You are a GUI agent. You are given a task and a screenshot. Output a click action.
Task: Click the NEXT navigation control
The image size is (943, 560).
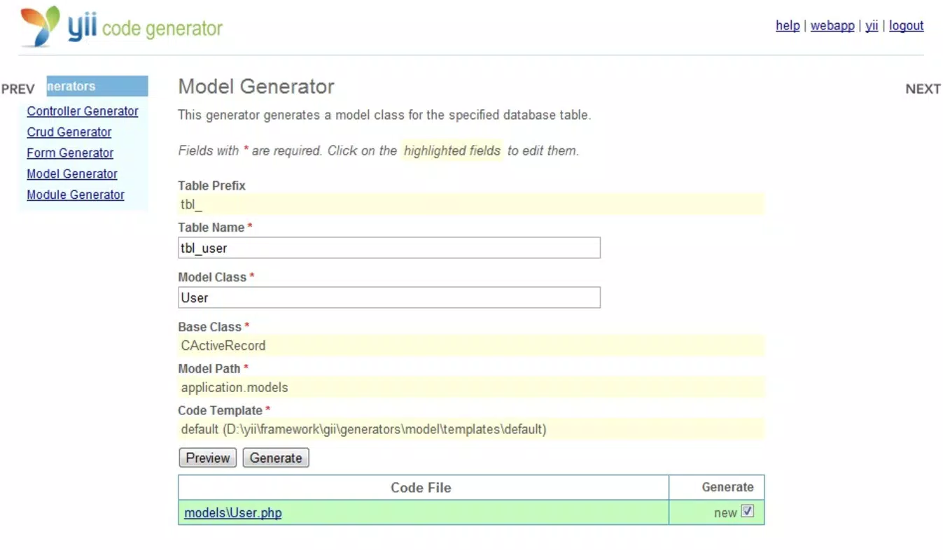[x=923, y=89]
